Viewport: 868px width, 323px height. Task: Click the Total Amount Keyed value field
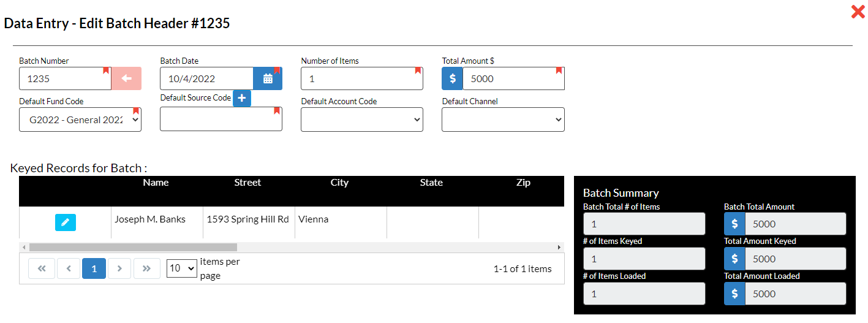tap(796, 259)
